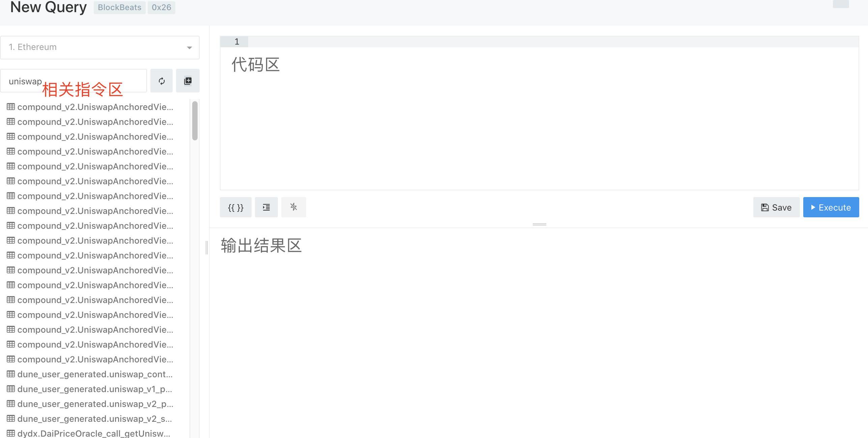Click table icon of first compound_v2 entry
The width and height of the screenshot is (868, 438).
click(11, 107)
